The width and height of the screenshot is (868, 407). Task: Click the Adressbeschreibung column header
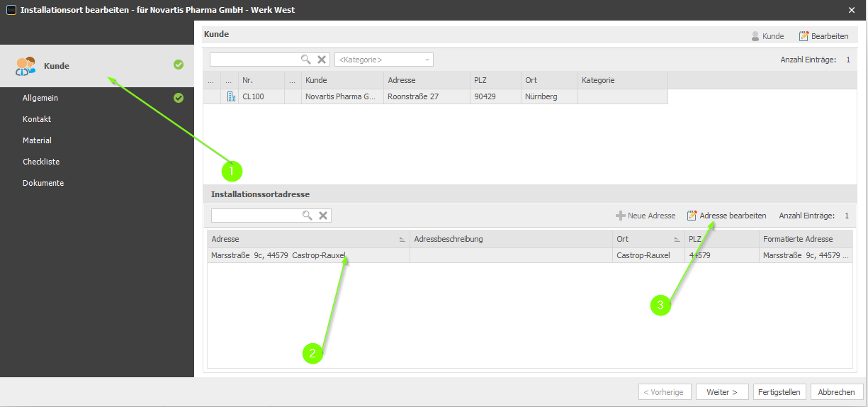point(511,239)
